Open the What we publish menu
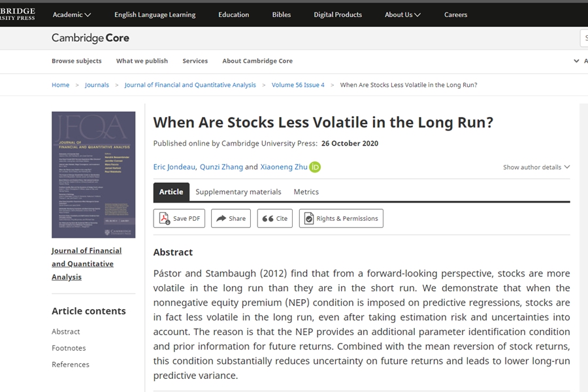The width and height of the screenshot is (588, 392). tap(142, 61)
